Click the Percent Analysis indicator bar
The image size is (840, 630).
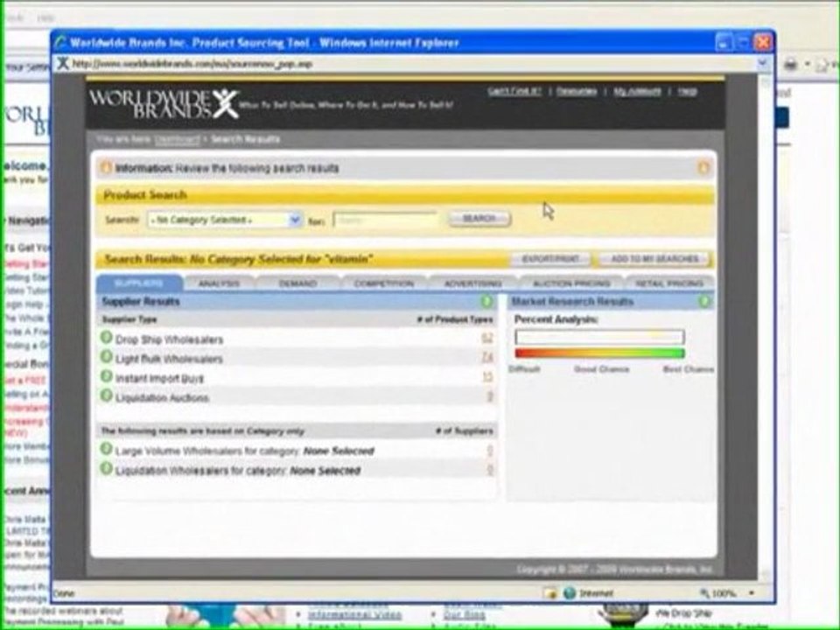coord(599,337)
